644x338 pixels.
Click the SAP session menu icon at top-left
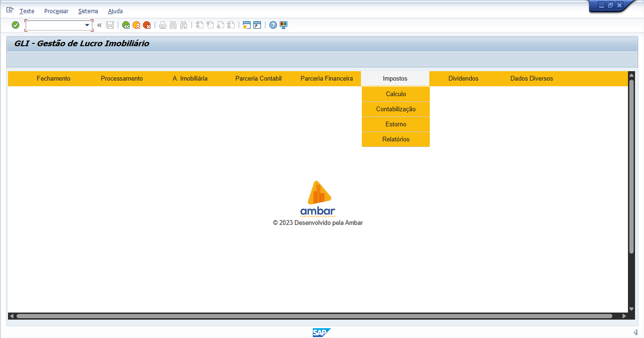[x=10, y=10]
